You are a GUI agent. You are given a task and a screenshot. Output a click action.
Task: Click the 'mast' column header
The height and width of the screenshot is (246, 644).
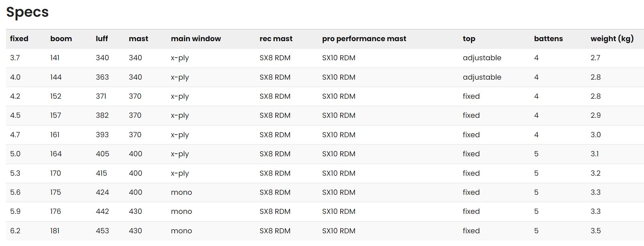click(139, 39)
